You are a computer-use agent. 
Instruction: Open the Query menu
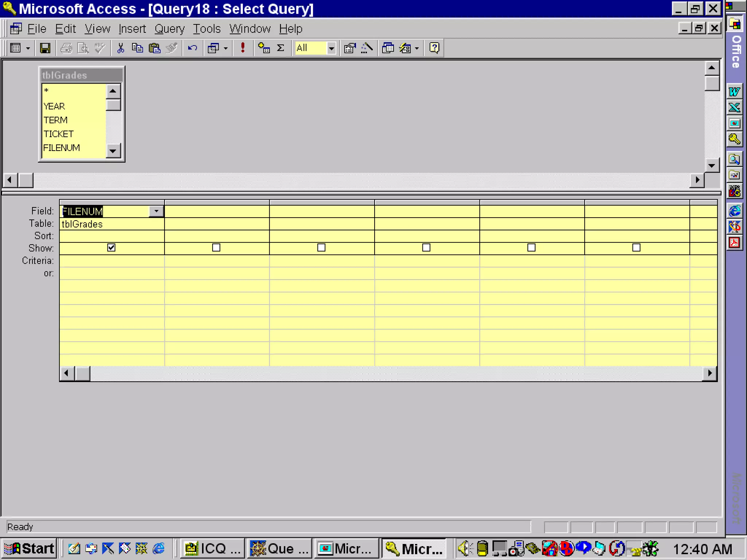click(x=169, y=28)
